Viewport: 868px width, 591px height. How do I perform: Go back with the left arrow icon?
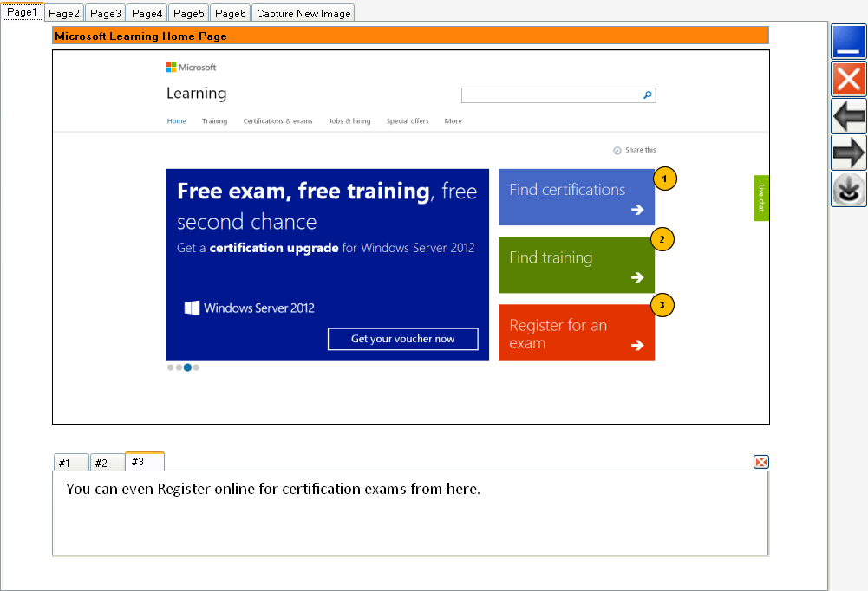[849, 116]
